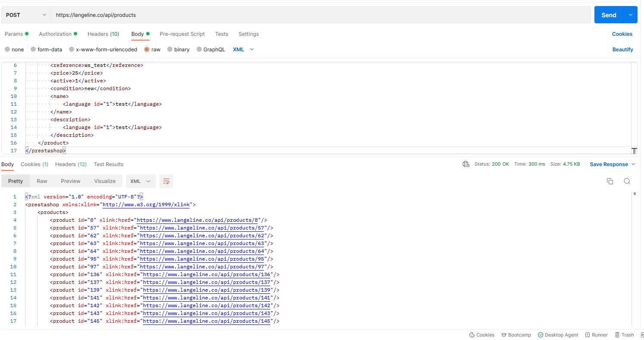Search within the response body

pos(627,181)
